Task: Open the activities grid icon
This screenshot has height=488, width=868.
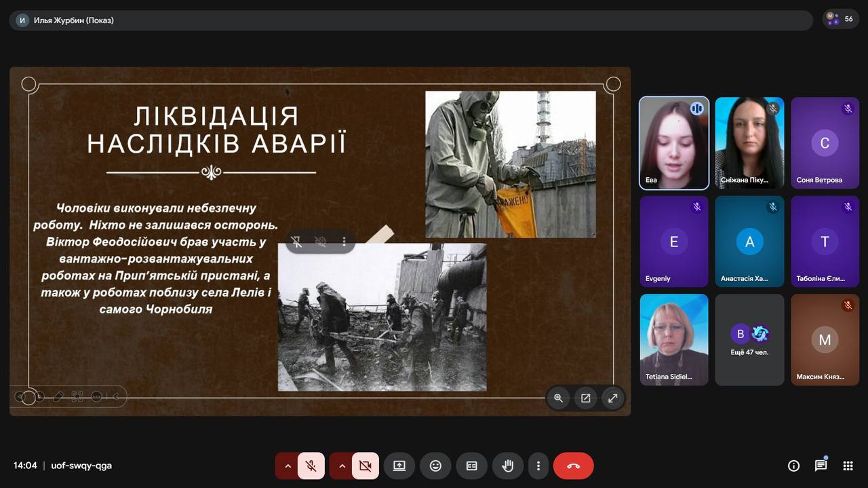Action: point(848,466)
